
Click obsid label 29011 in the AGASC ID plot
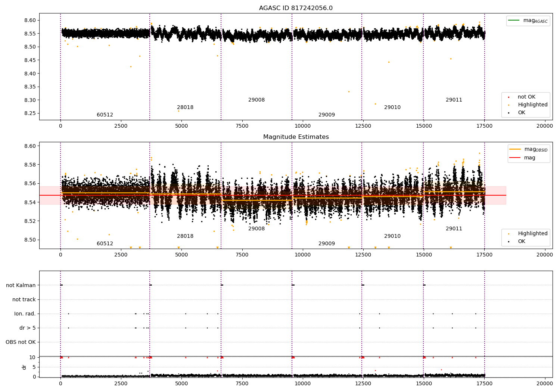454,100
